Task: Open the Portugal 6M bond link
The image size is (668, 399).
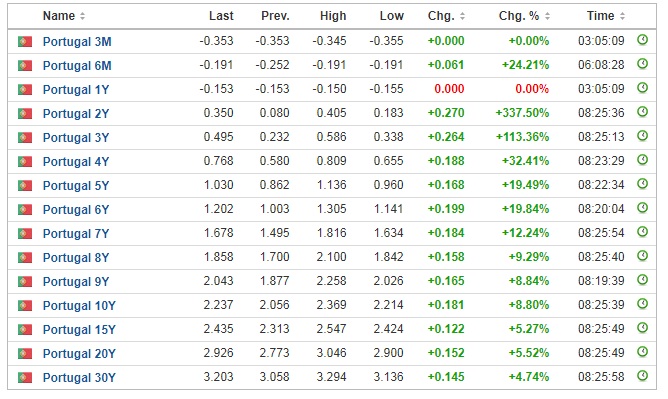Action: [77, 66]
